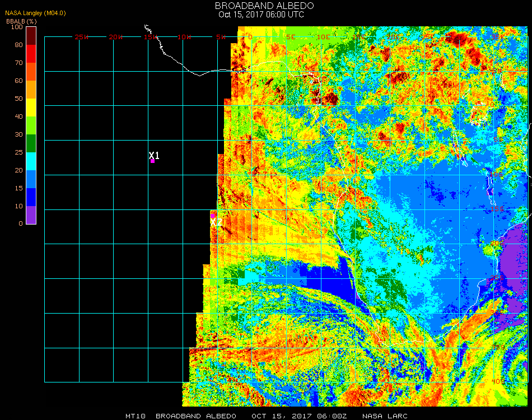This screenshot has width=532, height=420.
Task: Select the dark blue 10-15 legend swatch
Action: pyautogui.click(x=31, y=197)
